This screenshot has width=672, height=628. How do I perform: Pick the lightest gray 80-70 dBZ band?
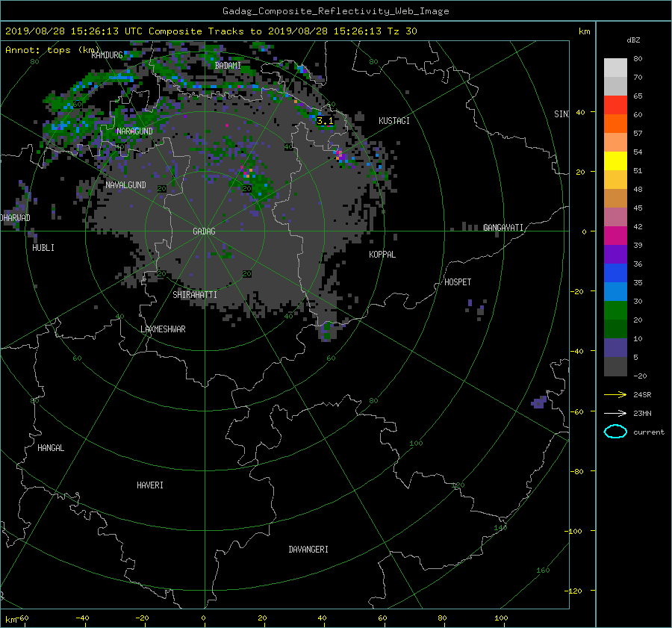point(615,68)
